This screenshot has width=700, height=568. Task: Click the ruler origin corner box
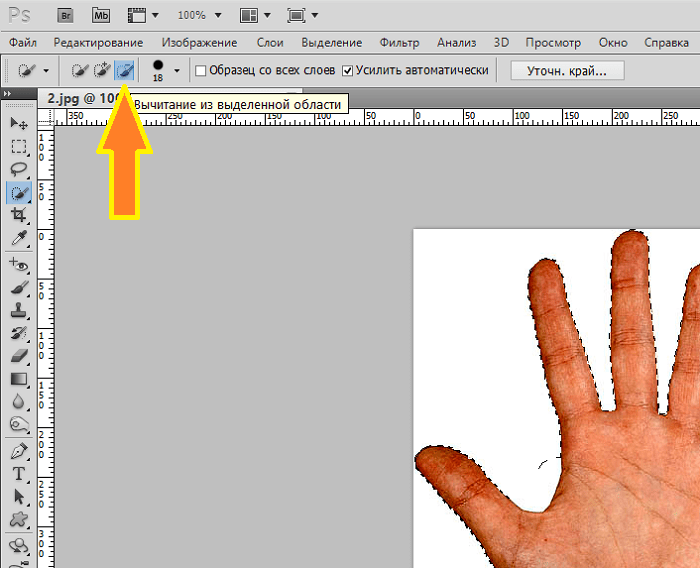(46, 117)
